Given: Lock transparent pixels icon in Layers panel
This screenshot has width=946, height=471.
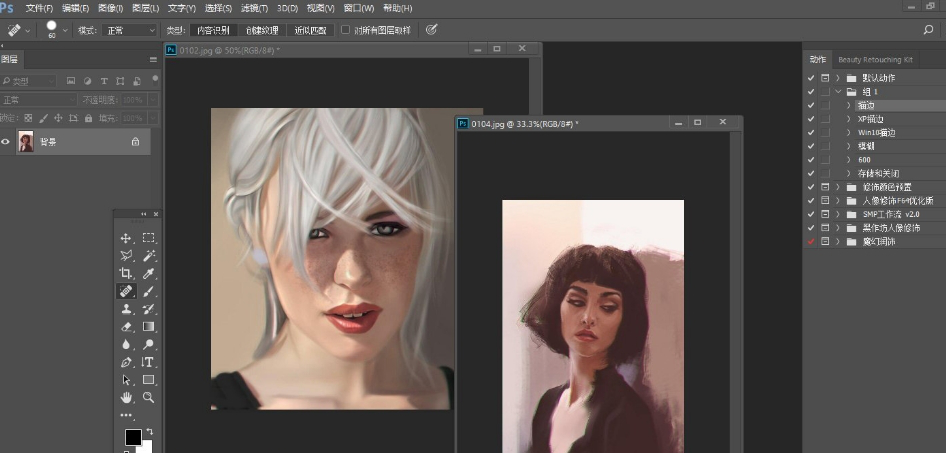Looking at the screenshot, I should (28, 118).
